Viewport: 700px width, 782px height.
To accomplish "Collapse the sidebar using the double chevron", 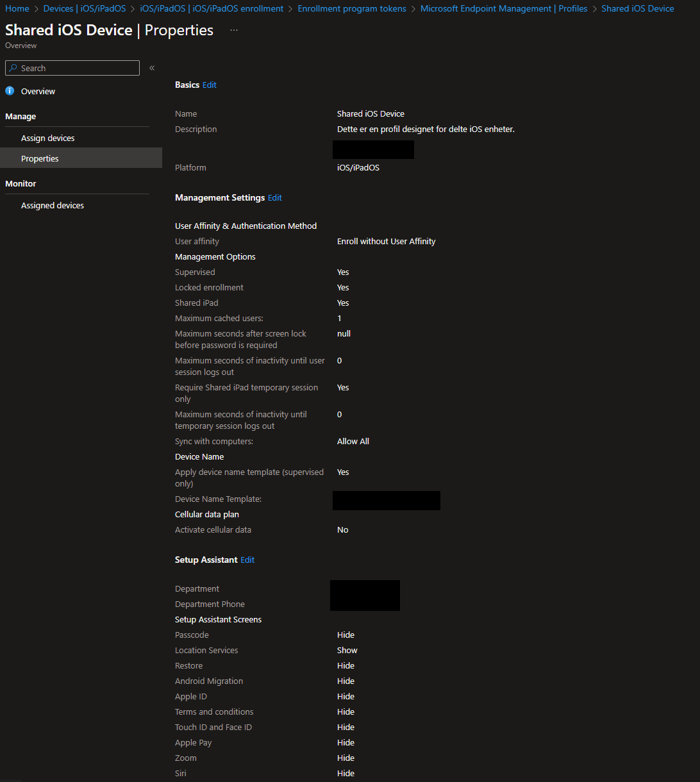I will [x=152, y=67].
